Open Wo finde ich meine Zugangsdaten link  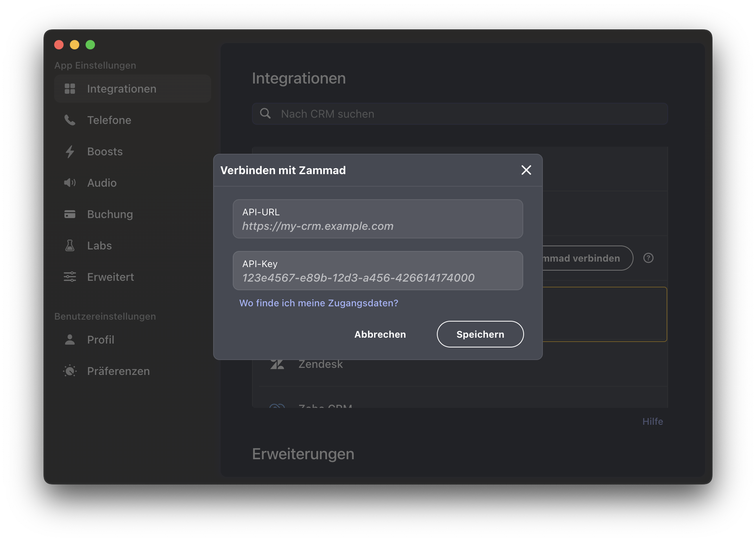pyautogui.click(x=319, y=303)
